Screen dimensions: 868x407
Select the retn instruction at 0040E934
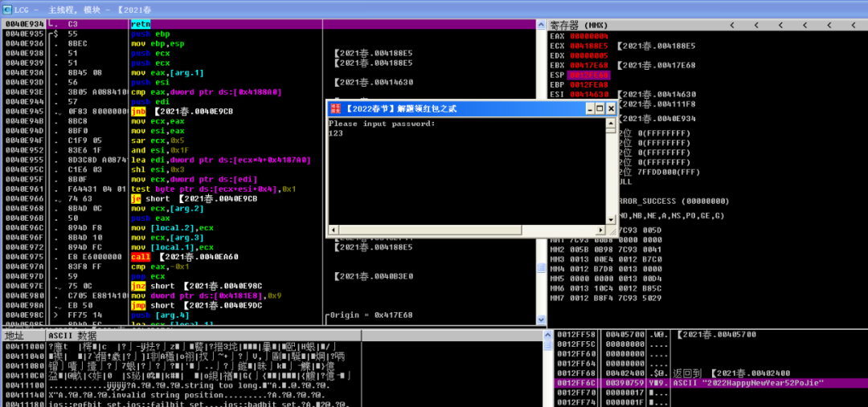pyautogui.click(x=140, y=25)
